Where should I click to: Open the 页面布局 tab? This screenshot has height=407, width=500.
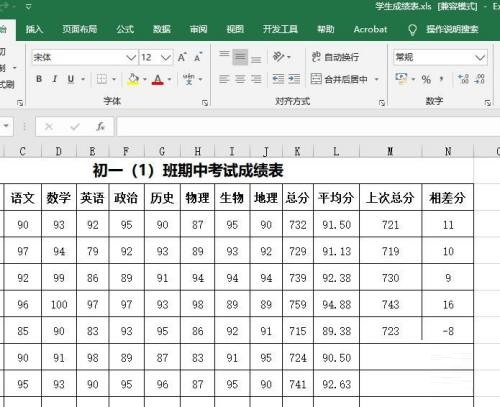pyautogui.click(x=79, y=29)
